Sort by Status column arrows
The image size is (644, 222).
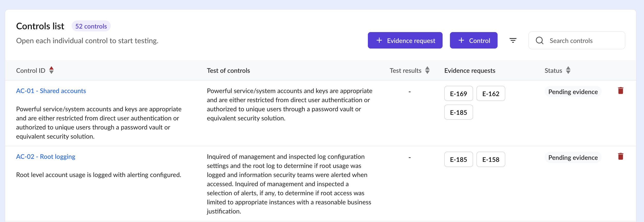568,70
